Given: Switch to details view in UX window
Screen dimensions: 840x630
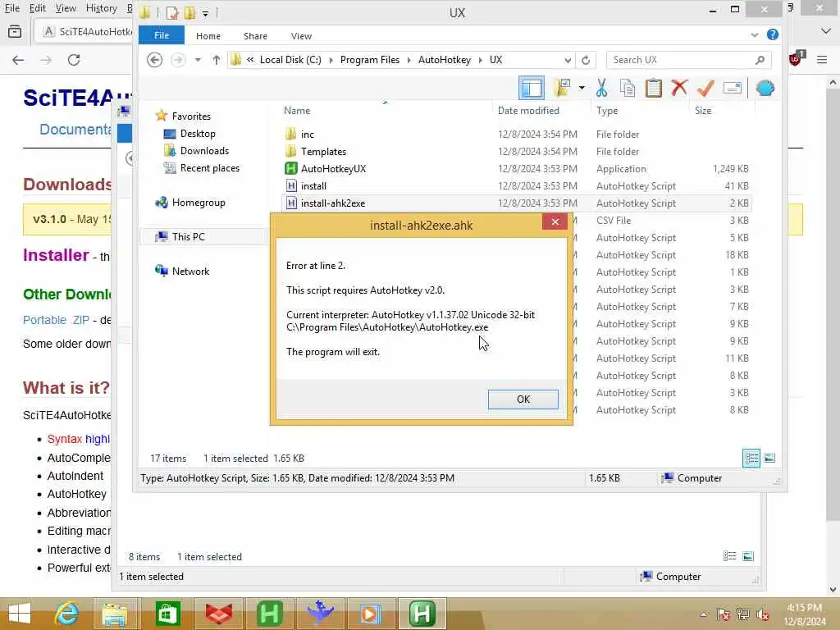Looking at the screenshot, I should point(751,458).
